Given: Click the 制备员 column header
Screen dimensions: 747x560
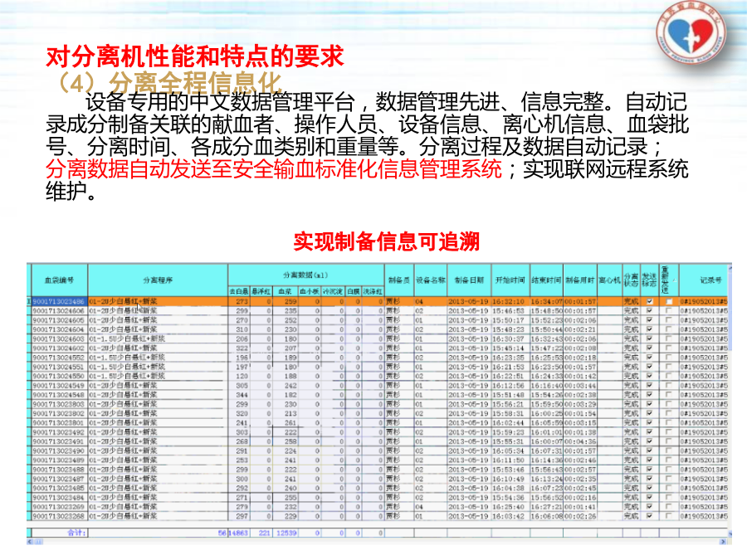Looking at the screenshot, I should [399, 280].
